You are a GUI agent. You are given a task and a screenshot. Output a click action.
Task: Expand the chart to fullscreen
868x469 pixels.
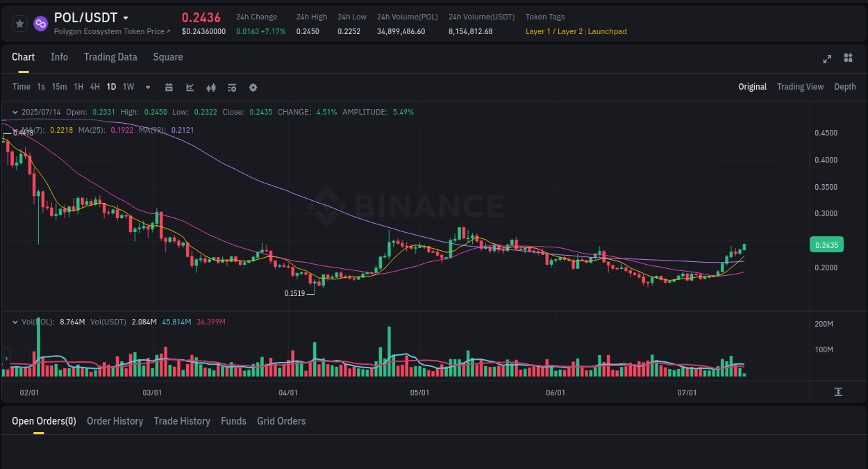tap(826, 59)
